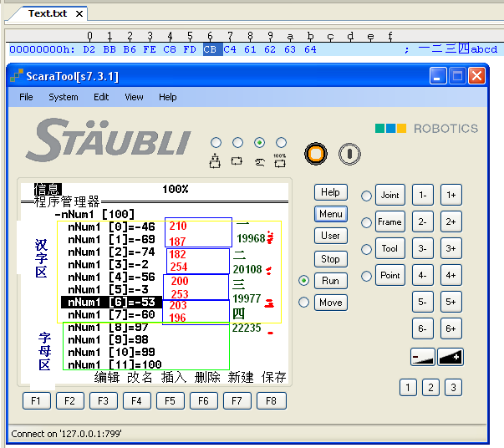
Task: Select the row nNum1 [6]=-53
Action: [111, 302]
